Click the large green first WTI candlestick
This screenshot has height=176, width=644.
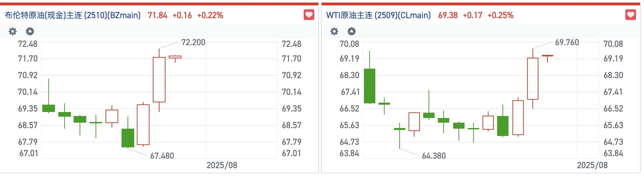pyautogui.click(x=370, y=86)
